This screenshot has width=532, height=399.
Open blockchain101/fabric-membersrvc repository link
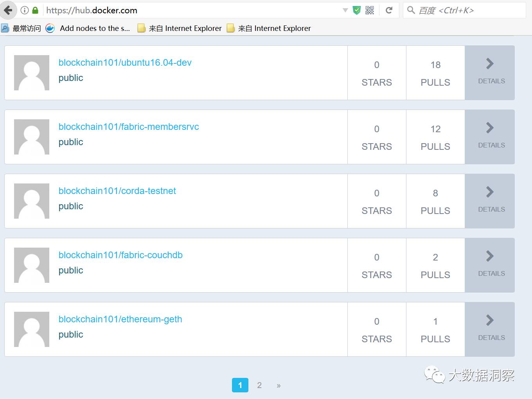tap(129, 127)
